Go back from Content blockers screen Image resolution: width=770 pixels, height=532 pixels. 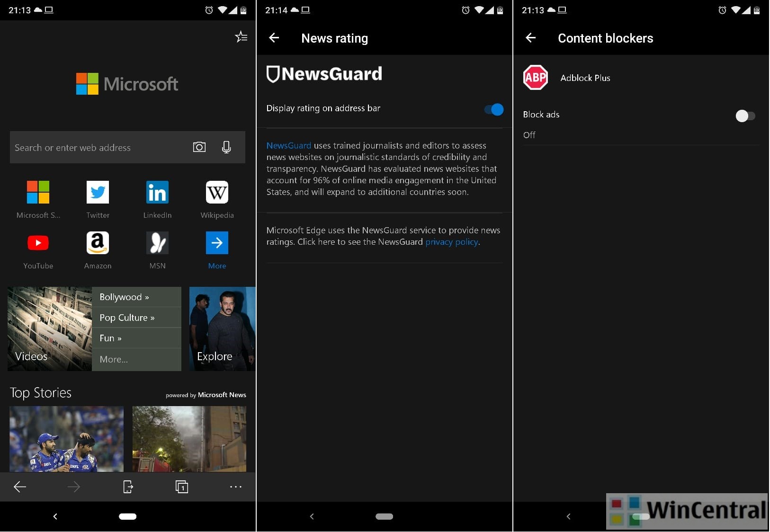(x=531, y=38)
